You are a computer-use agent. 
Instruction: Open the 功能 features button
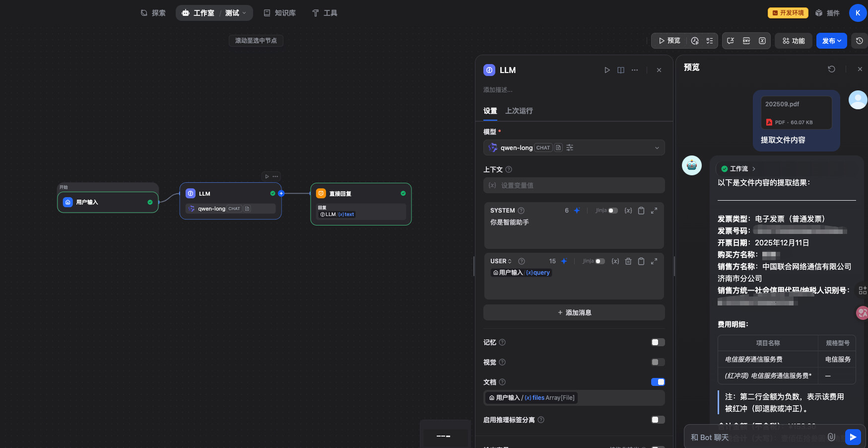[x=794, y=41]
